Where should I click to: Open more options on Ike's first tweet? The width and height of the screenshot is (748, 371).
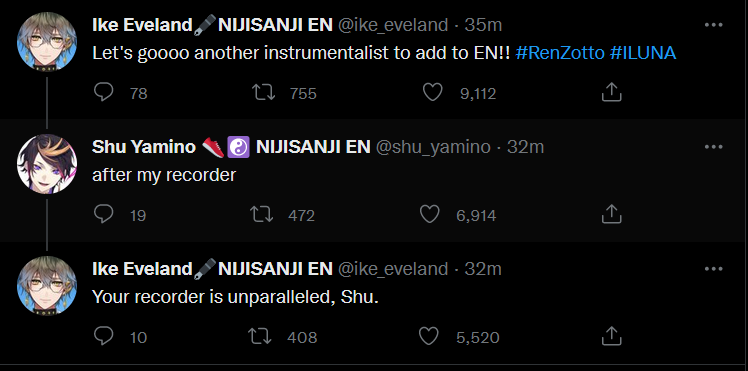[713, 25]
